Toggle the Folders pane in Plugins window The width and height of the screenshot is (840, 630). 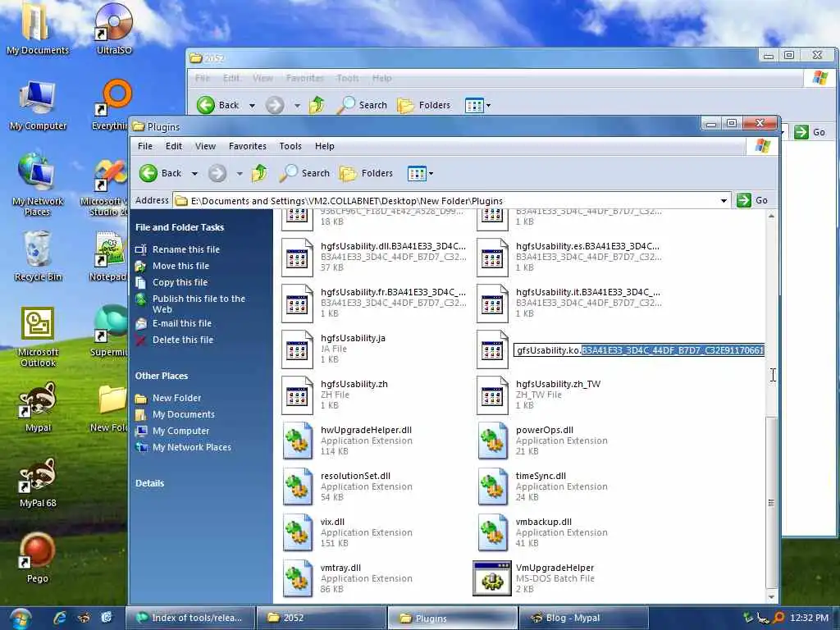point(367,173)
